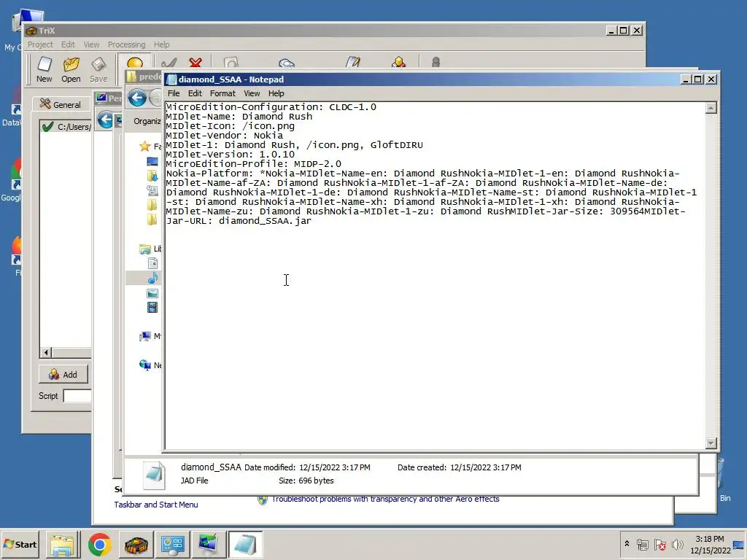Switch to TriX via its taskbar icon
The height and width of the screenshot is (560, 747).
[x=136, y=545]
